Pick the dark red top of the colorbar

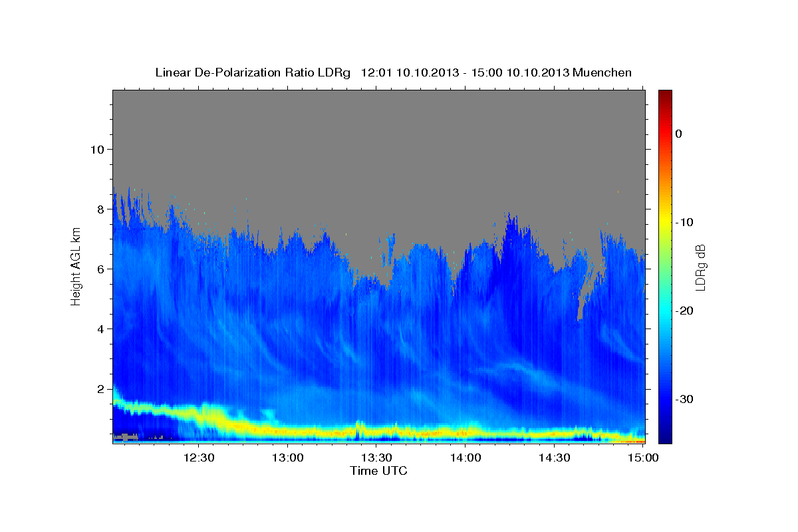[665, 94]
